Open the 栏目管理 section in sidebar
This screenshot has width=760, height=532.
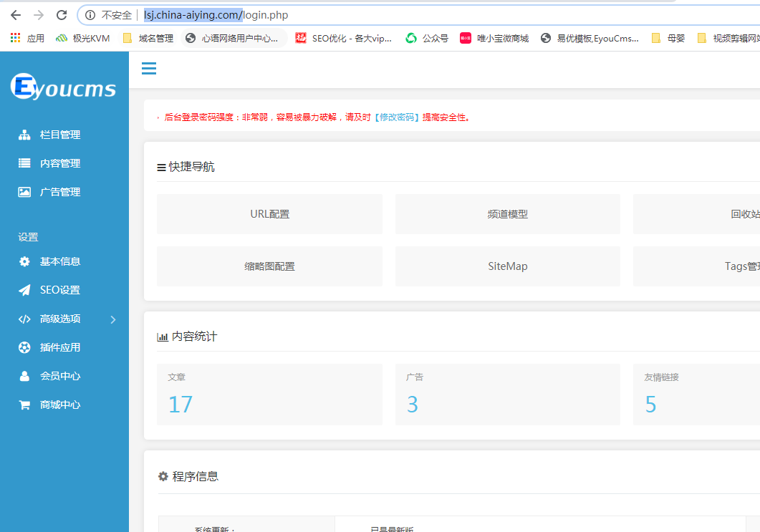pos(61,134)
